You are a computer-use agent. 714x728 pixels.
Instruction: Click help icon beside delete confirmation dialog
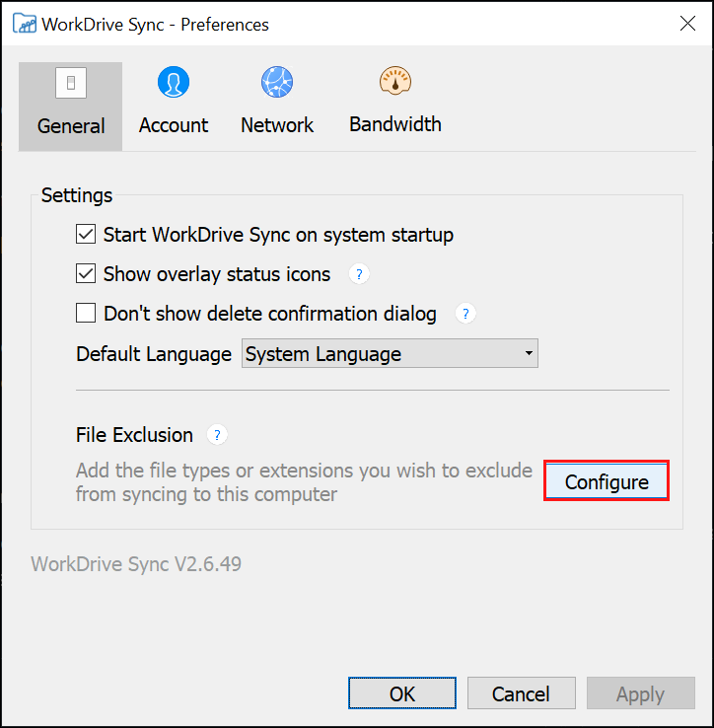point(465,314)
